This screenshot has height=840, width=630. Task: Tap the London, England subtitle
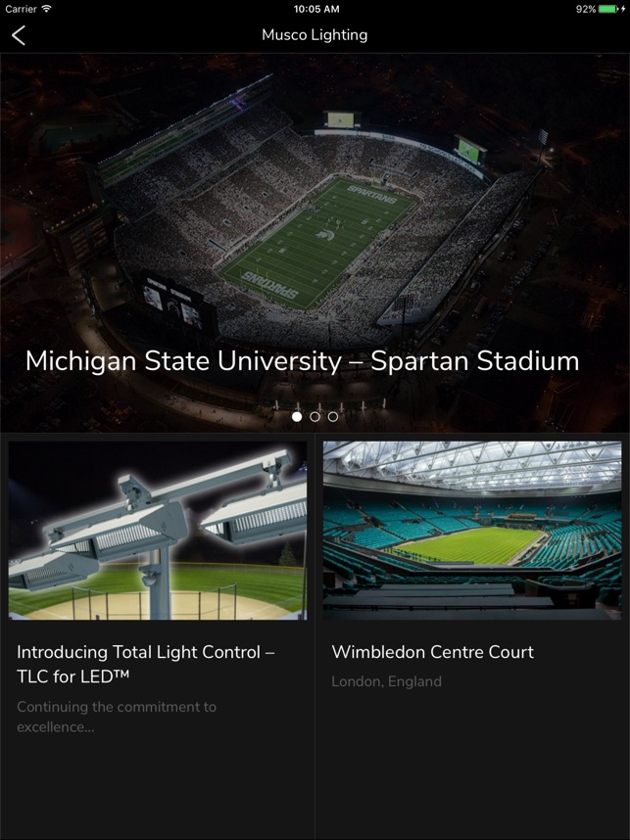tap(387, 681)
